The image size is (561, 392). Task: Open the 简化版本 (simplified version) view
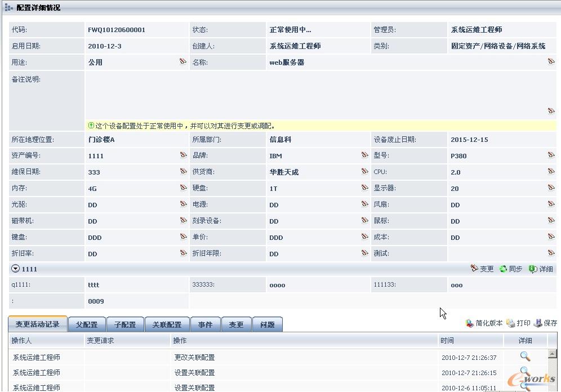[486, 323]
